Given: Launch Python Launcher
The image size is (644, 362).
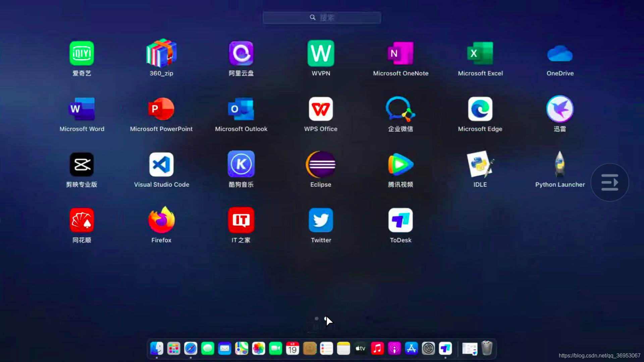Looking at the screenshot, I should (x=560, y=164).
